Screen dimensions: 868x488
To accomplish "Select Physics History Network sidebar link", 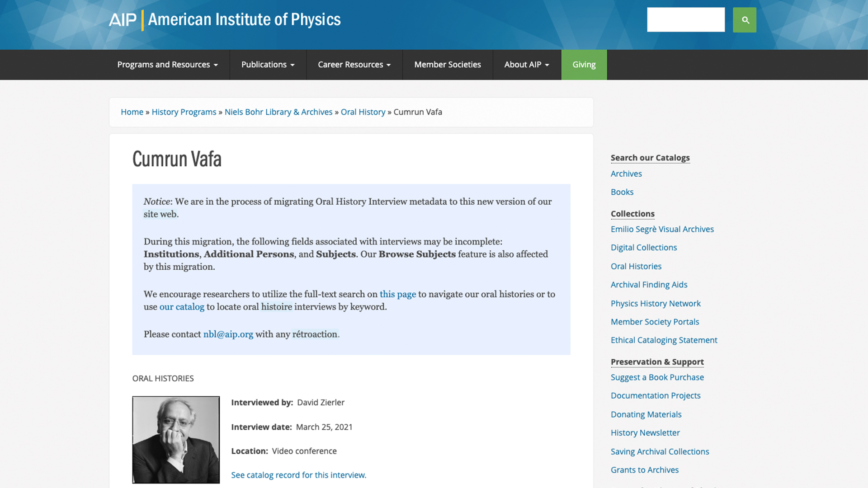I will [x=655, y=304].
